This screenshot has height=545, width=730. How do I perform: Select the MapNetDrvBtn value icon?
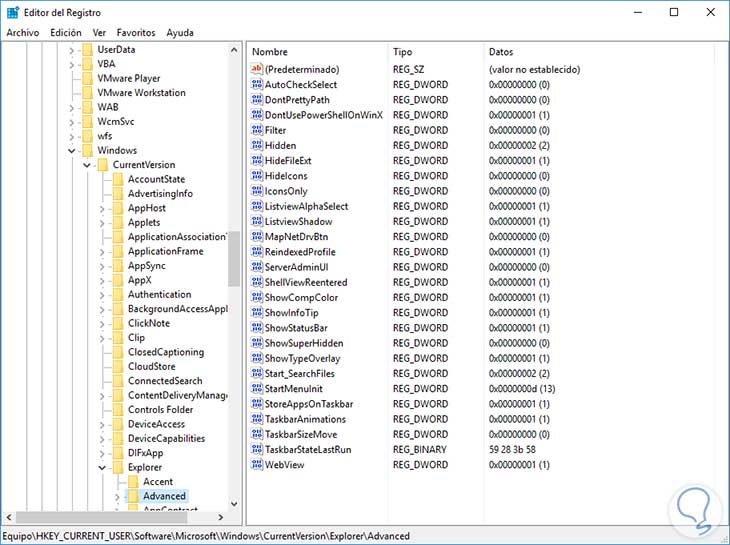[x=257, y=236]
